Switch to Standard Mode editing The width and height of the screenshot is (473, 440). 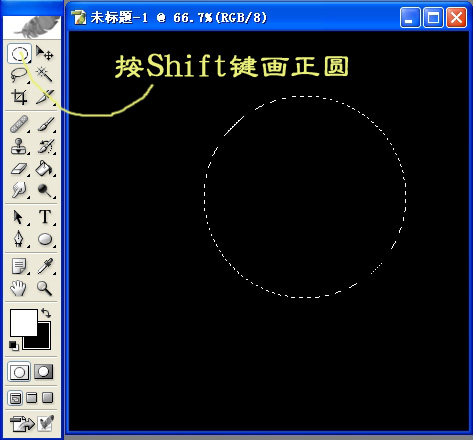coord(19,372)
